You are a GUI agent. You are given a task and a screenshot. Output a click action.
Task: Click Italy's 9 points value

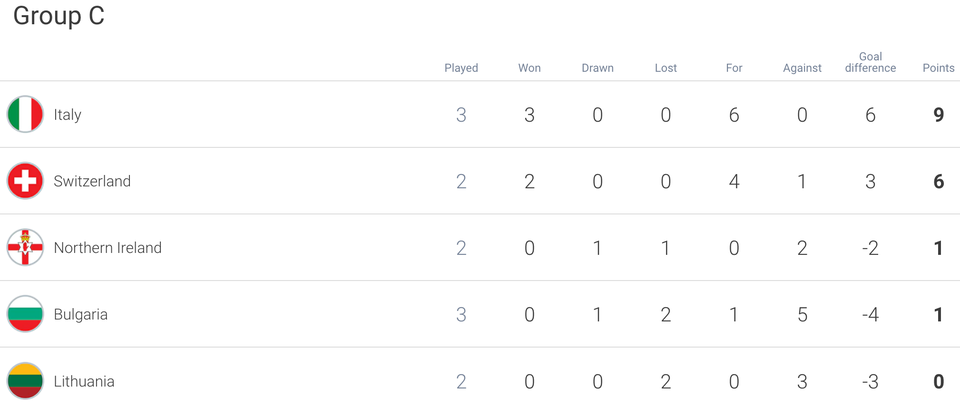pos(939,115)
